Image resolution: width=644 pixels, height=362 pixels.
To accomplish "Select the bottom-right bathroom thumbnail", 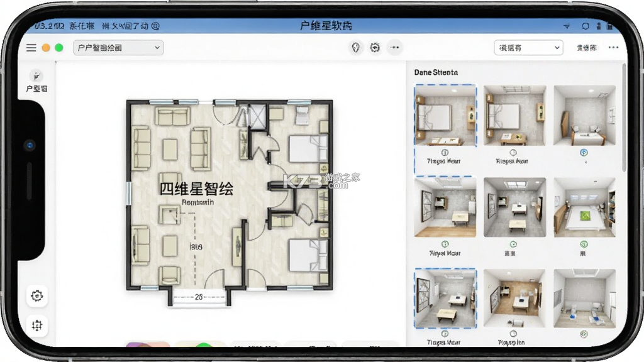I will point(584,299).
